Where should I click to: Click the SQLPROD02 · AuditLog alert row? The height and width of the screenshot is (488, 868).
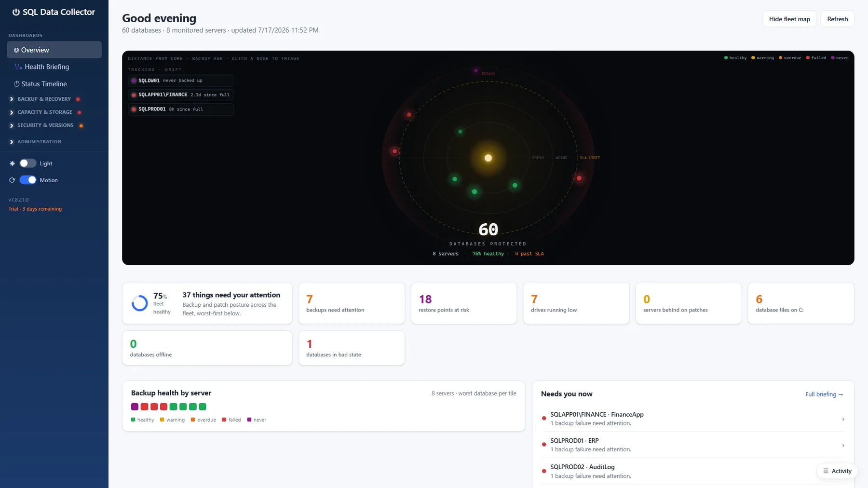[x=693, y=471]
